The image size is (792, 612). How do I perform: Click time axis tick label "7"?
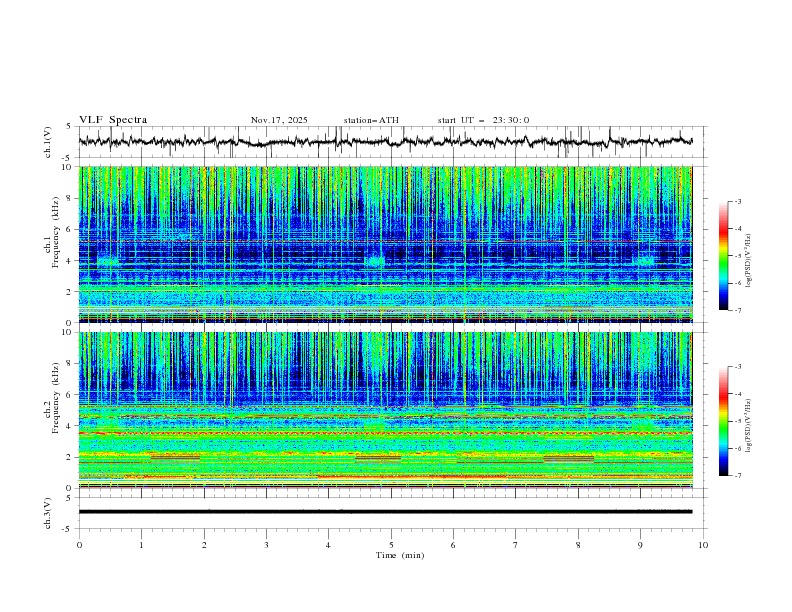[x=516, y=545]
